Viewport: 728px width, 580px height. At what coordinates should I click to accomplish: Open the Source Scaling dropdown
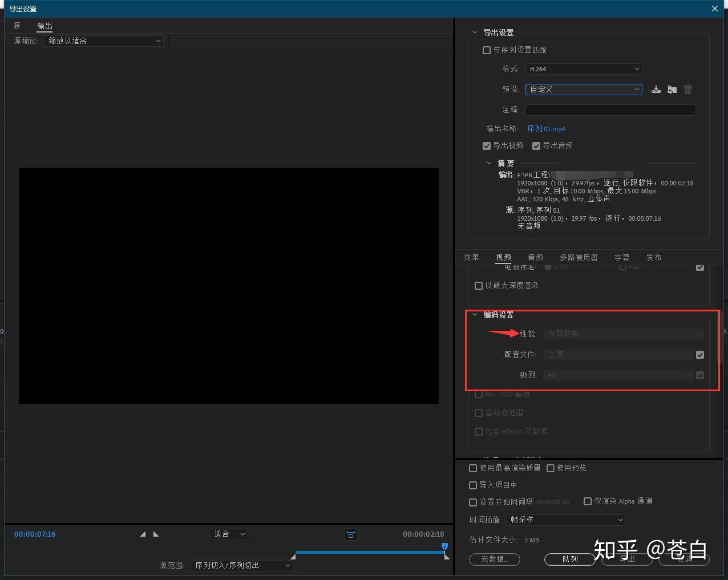(104, 41)
